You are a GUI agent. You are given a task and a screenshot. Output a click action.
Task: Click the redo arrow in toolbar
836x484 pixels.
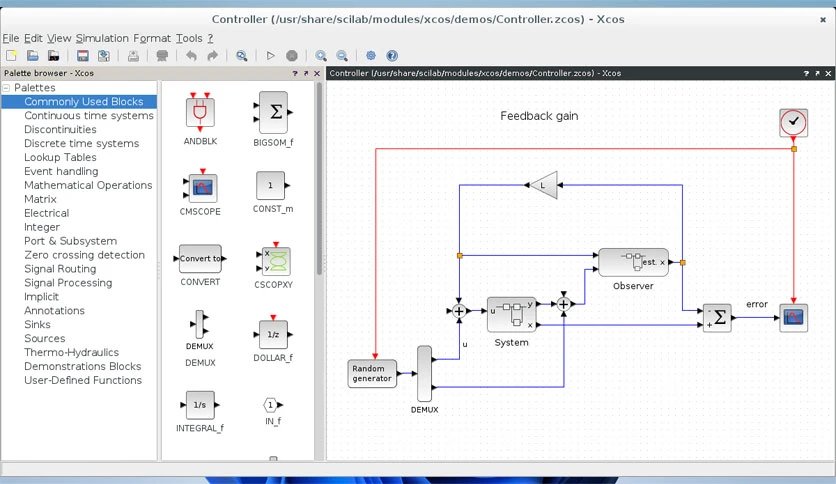212,55
